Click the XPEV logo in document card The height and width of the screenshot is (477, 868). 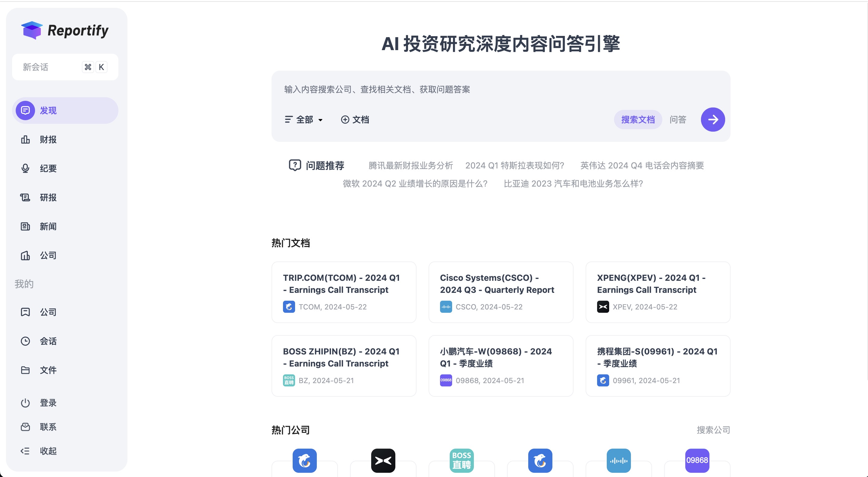click(603, 307)
